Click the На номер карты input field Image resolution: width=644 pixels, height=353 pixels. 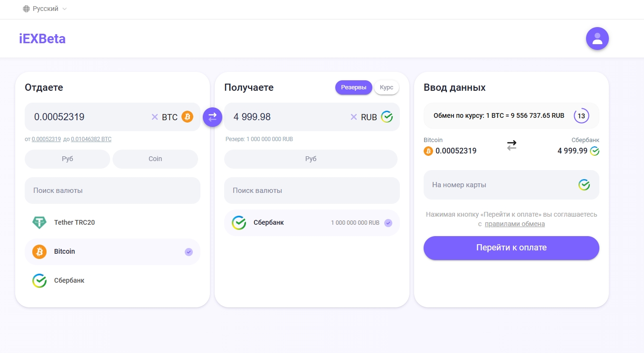point(499,185)
